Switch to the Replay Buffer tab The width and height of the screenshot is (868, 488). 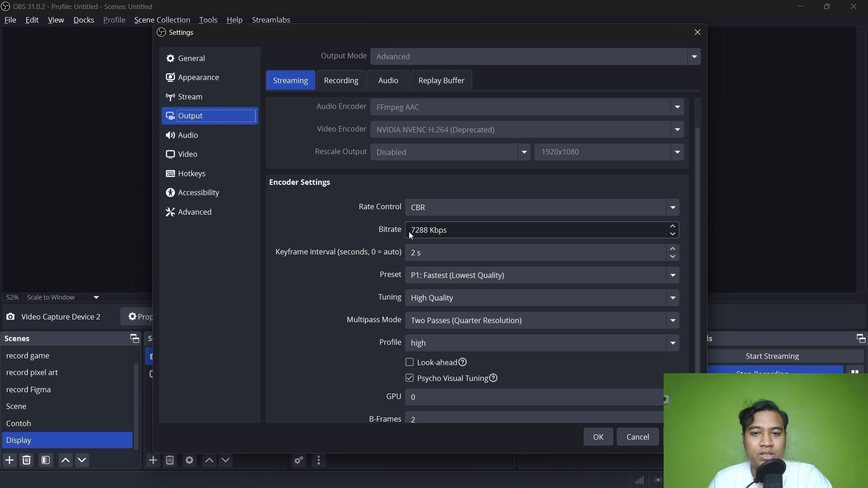pos(442,81)
